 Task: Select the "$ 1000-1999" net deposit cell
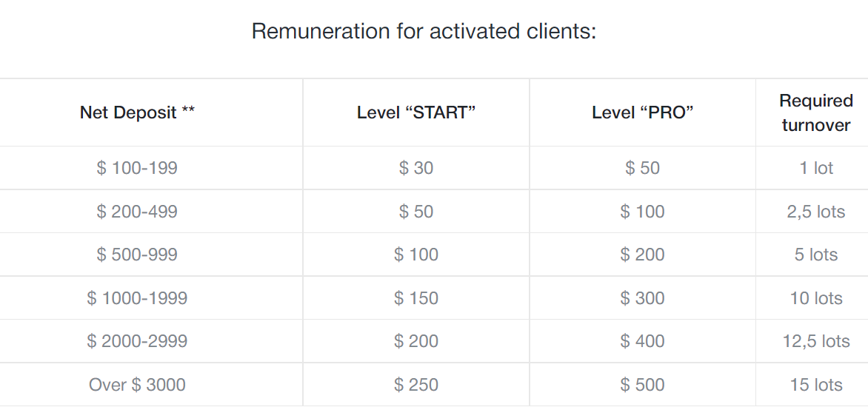coord(137,298)
